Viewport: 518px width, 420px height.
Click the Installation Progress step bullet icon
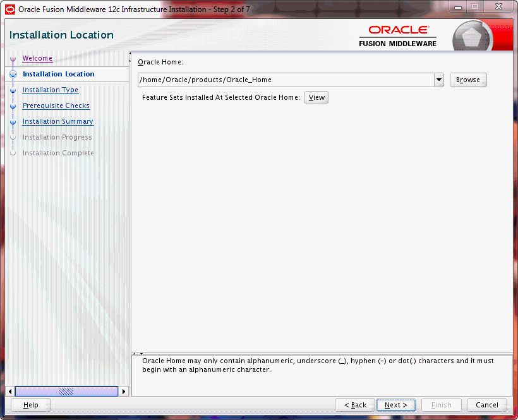13,137
